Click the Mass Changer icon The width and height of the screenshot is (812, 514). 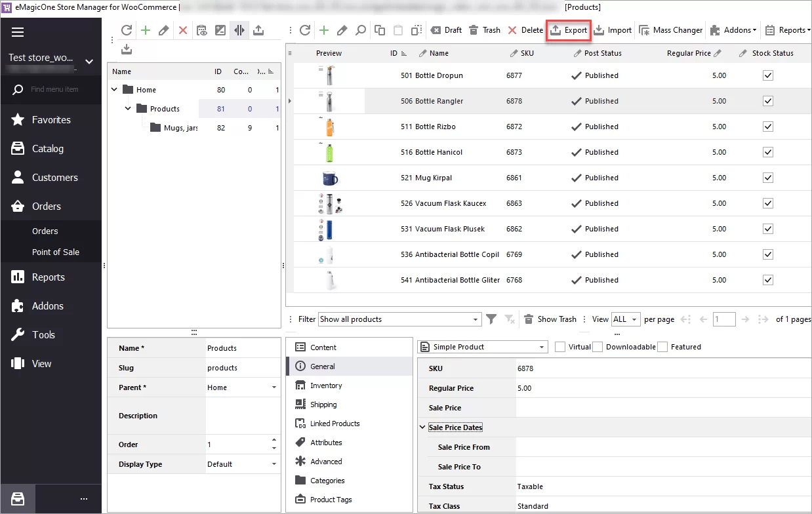tap(670, 30)
